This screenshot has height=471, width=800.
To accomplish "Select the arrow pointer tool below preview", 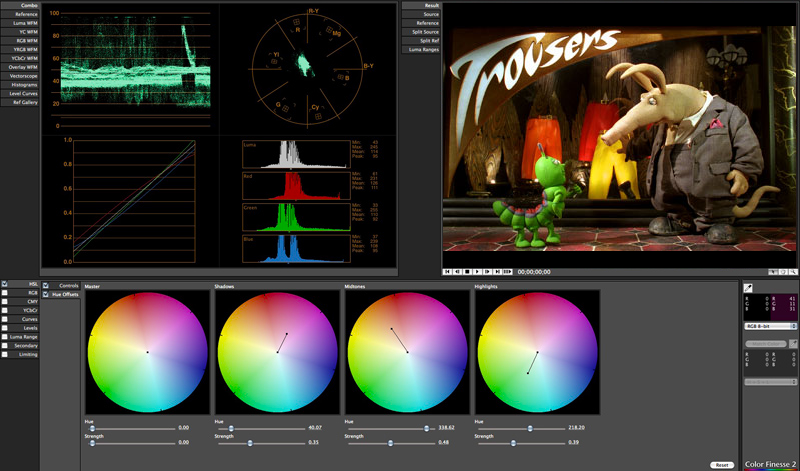I will click(x=772, y=271).
